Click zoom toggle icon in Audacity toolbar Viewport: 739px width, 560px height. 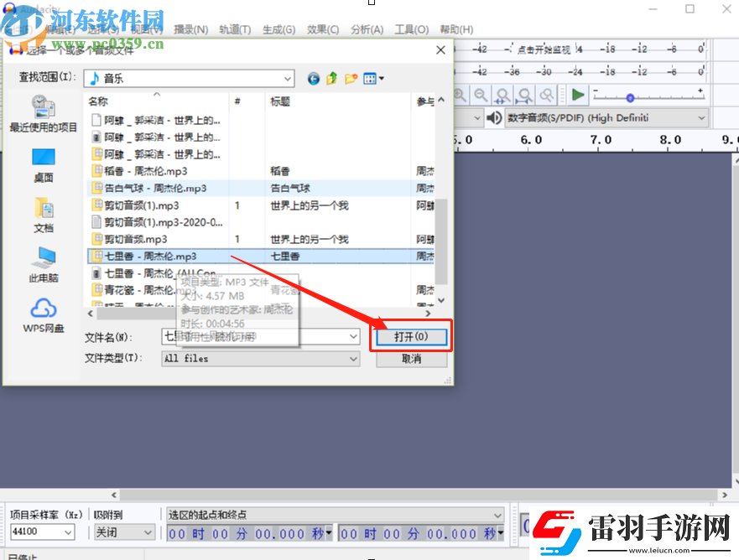click(x=546, y=96)
